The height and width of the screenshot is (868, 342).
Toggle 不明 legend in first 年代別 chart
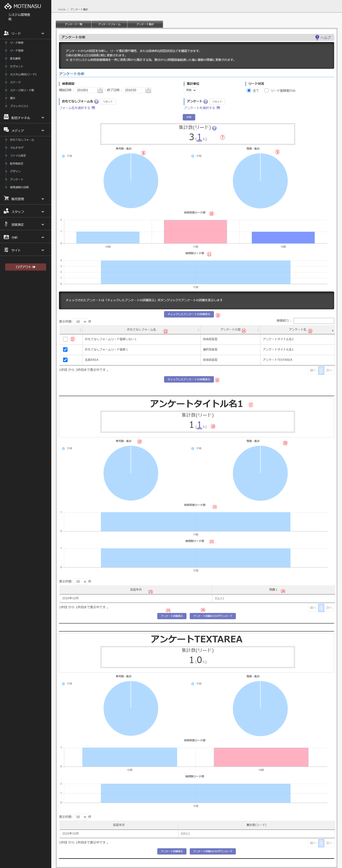tap(67, 156)
